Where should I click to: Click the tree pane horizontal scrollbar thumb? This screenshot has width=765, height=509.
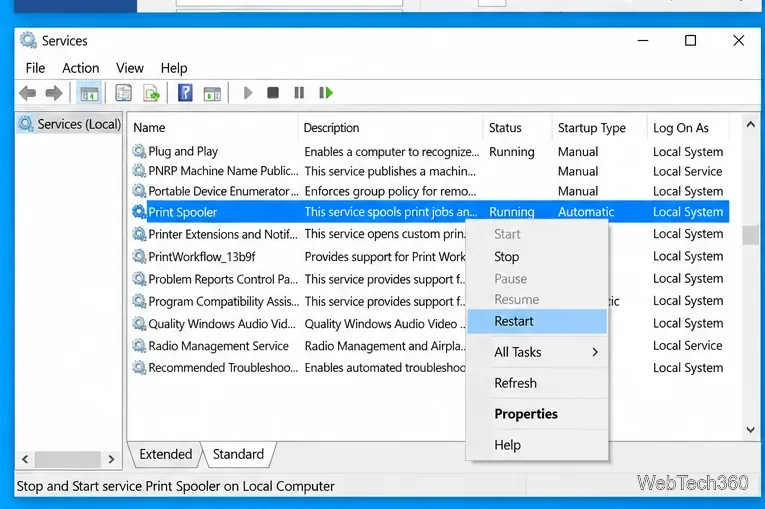click(x=67, y=459)
